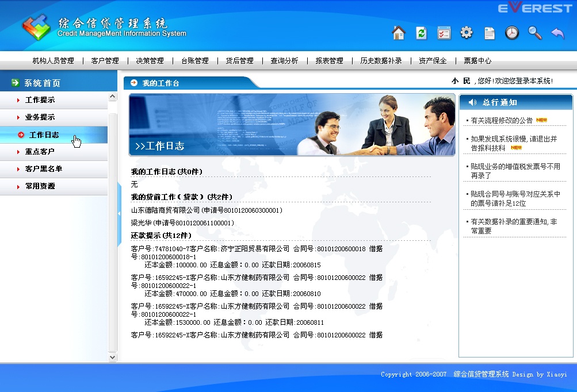The height and width of the screenshot is (392, 577).
Task: Click 总行通知 panel header
Action: pyautogui.click(x=516, y=102)
